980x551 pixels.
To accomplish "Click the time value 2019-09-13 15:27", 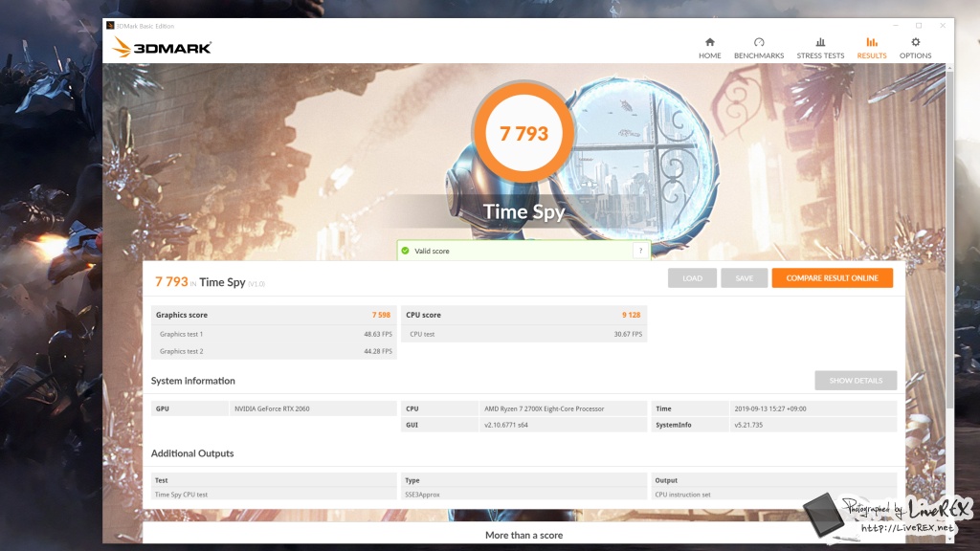I will pyautogui.click(x=770, y=408).
